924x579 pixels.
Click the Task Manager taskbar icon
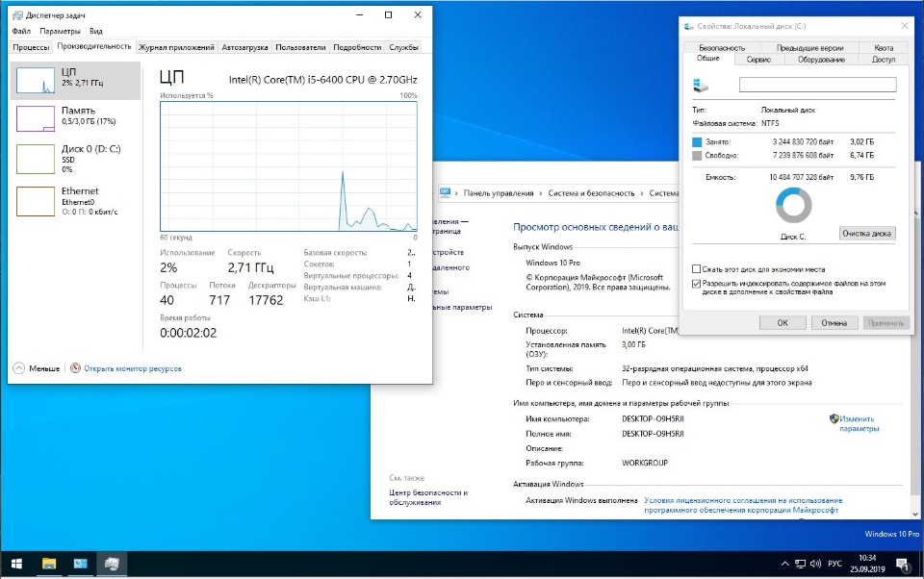(x=112, y=565)
